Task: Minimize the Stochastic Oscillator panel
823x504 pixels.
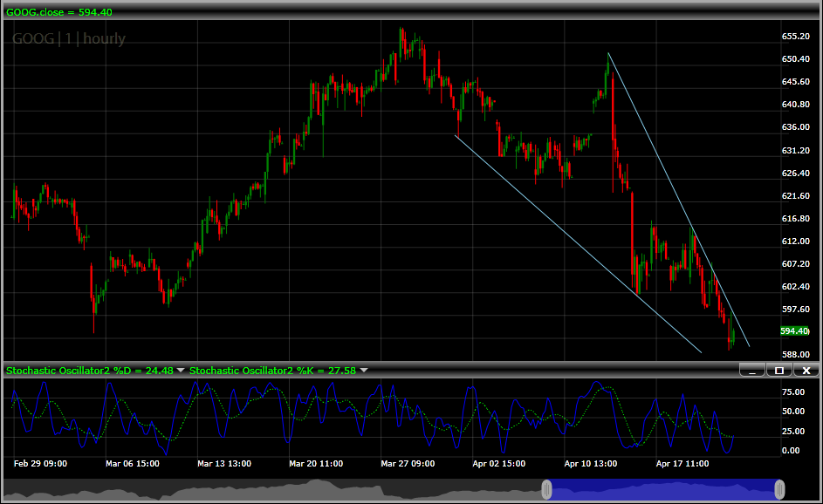Action: tap(751, 371)
